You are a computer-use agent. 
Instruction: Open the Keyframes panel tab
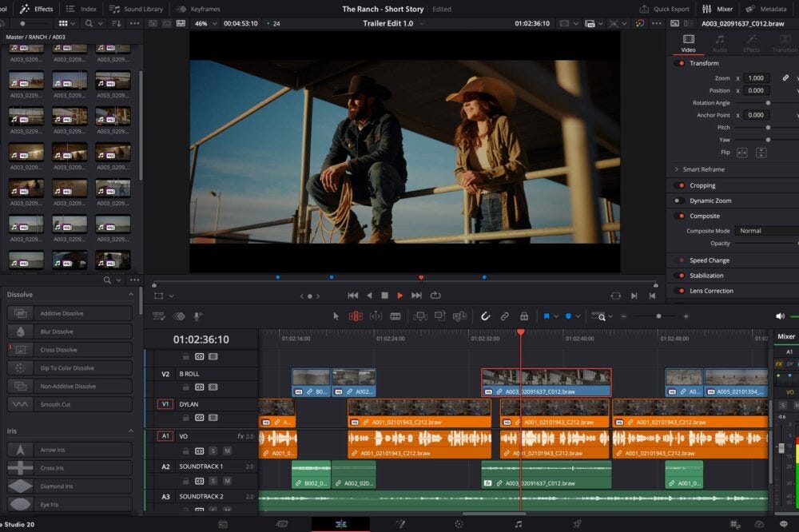pos(198,9)
